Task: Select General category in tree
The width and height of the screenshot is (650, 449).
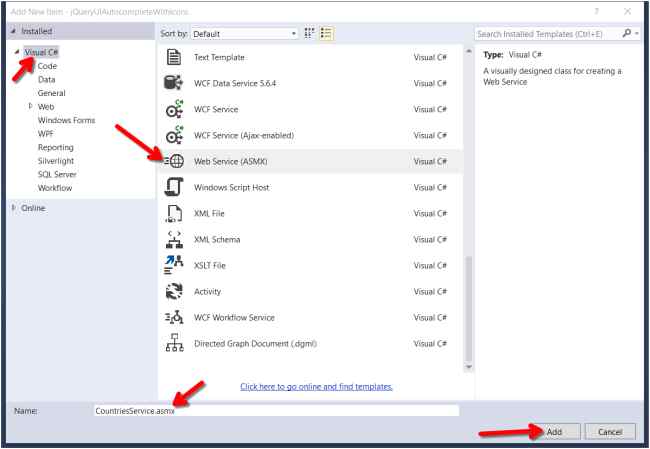Action: point(51,93)
